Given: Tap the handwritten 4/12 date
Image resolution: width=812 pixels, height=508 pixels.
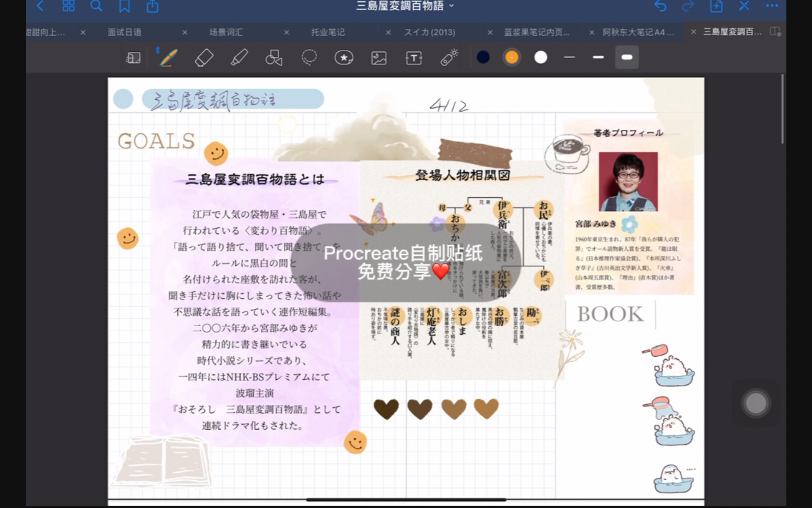Looking at the screenshot, I should point(449,105).
